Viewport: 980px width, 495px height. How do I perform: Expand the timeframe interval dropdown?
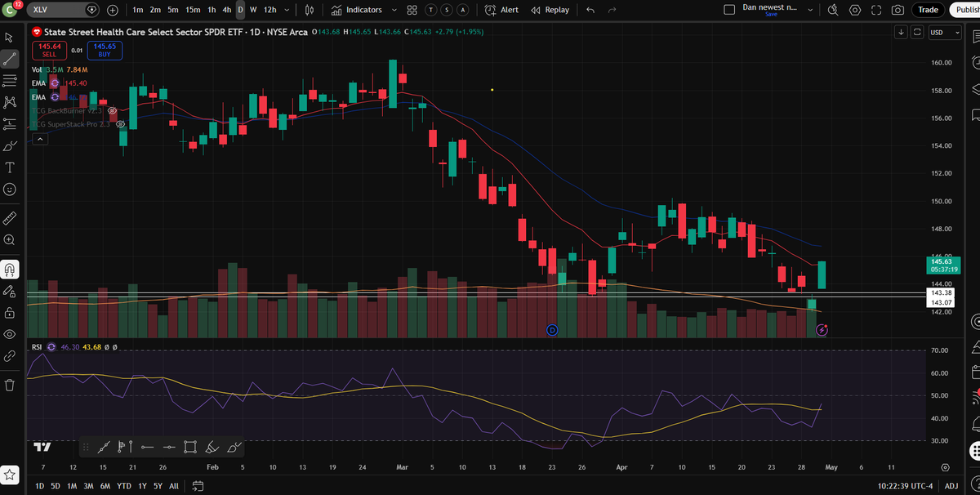(x=288, y=10)
